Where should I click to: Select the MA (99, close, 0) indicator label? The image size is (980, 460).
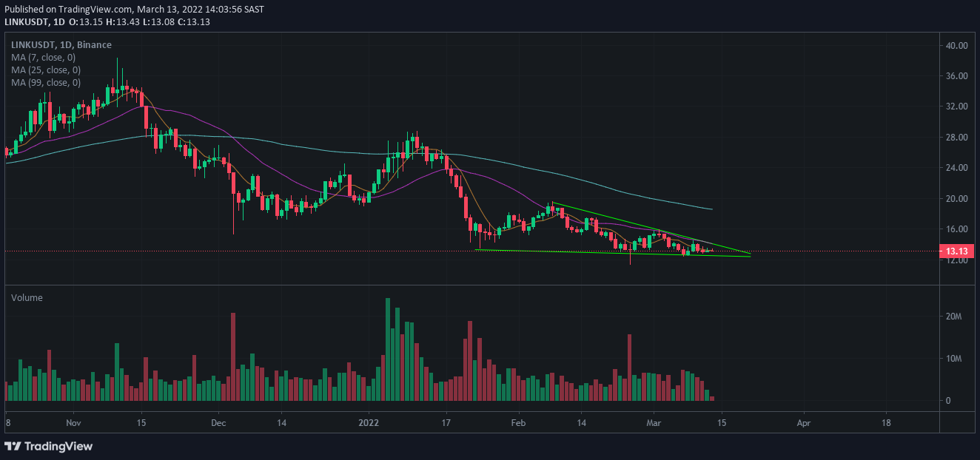point(45,82)
